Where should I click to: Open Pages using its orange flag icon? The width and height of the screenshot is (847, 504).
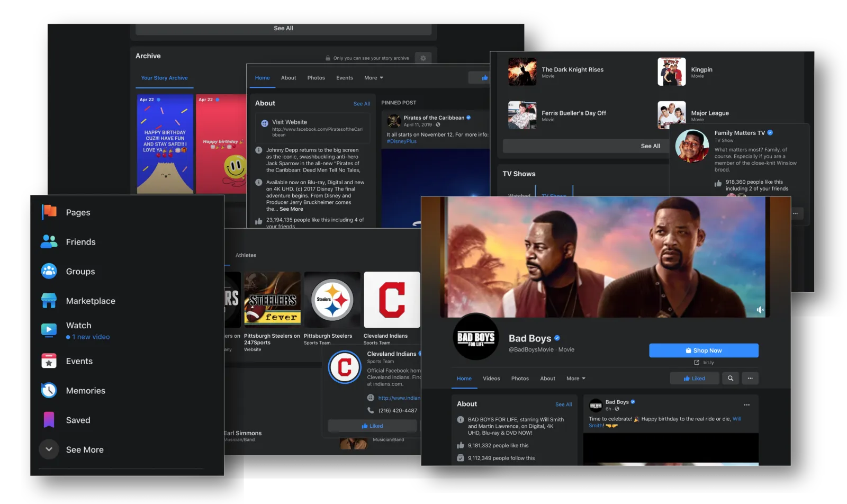[x=49, y=212]
